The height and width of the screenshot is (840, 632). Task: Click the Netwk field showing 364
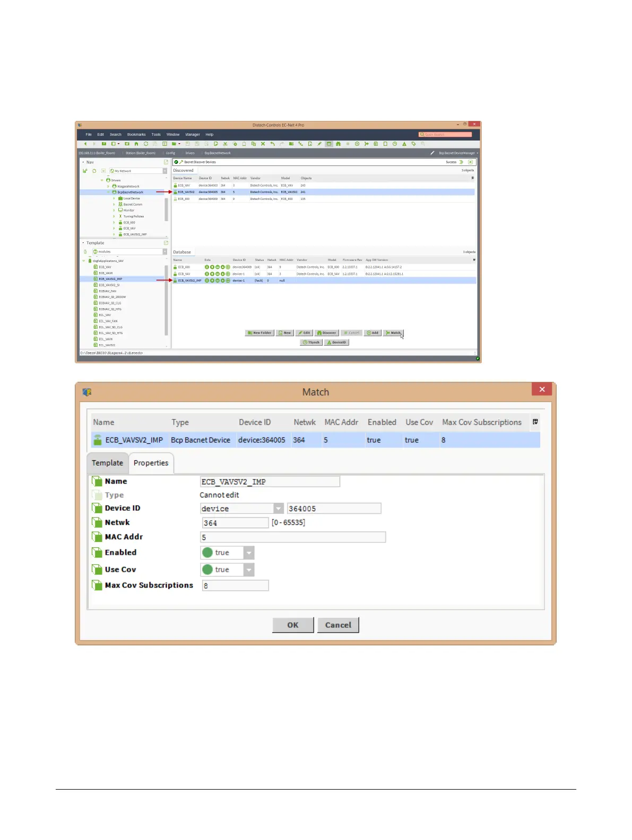coord(236,523)
